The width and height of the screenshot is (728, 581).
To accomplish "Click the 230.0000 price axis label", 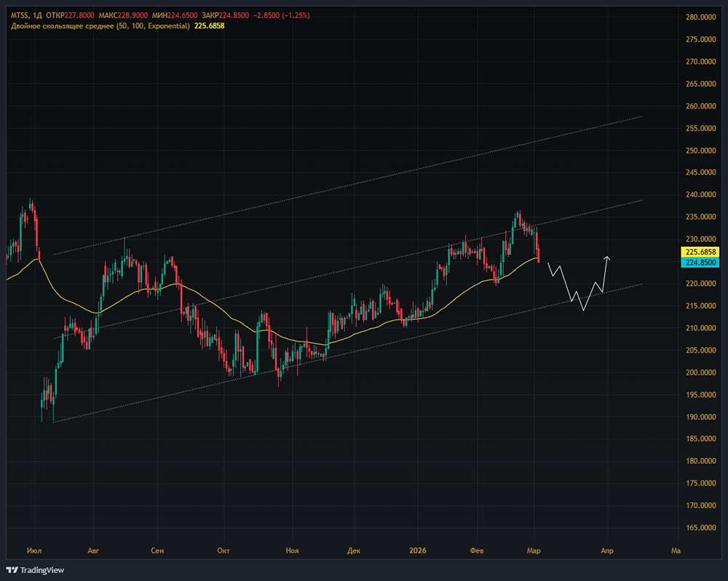I will pyautogui.click(x=700, y=240).
